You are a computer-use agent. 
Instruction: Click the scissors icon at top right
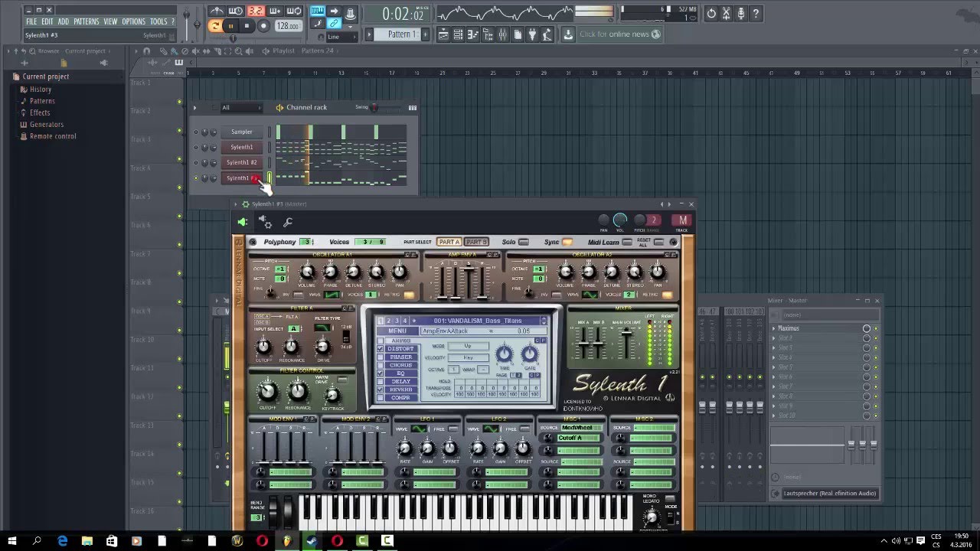[727, 13]
